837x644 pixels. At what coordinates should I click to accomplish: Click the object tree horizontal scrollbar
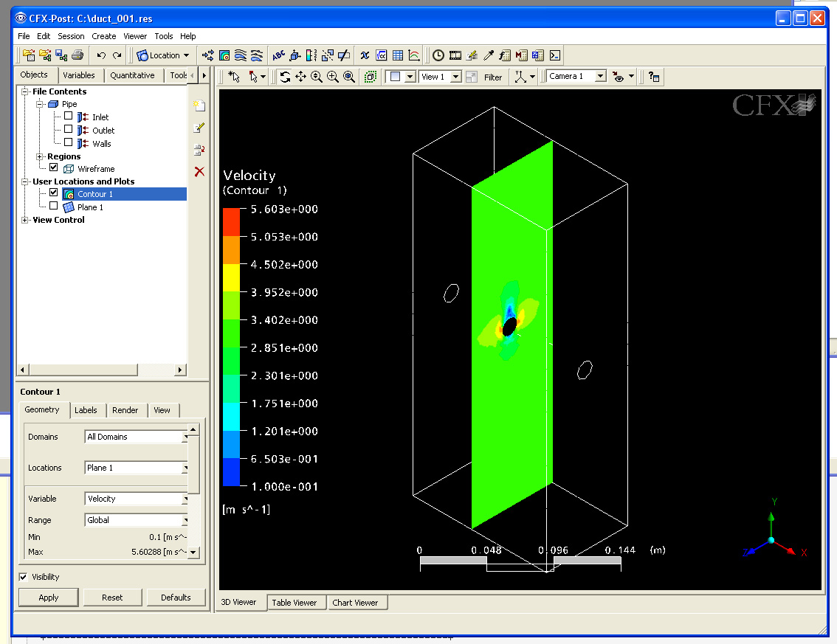pyautogui.click(x=102, y=370)
